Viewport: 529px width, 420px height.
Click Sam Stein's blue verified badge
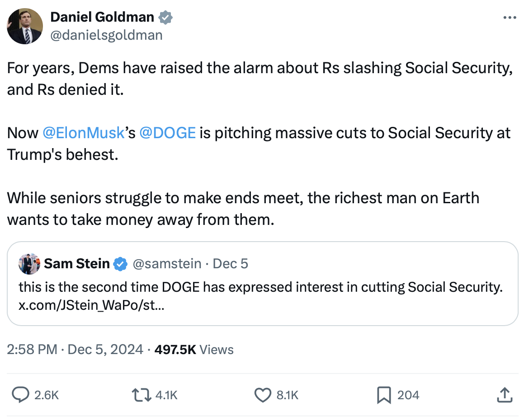pos(120,263)
